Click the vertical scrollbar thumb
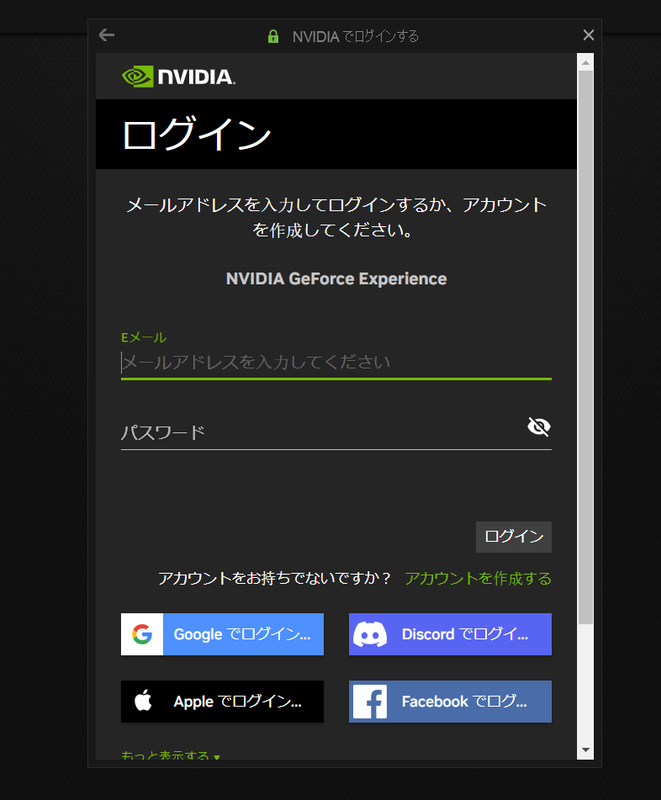Screen dimensions: 661x800 [586, 347]
